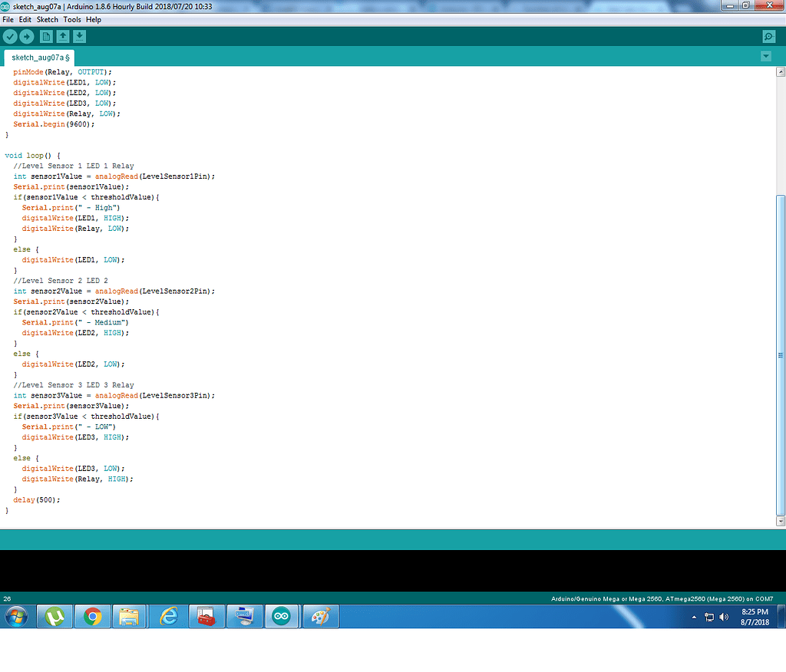Open the Help menu
Viewport: 786px width, 672px height.
click(x=93, y=19)
